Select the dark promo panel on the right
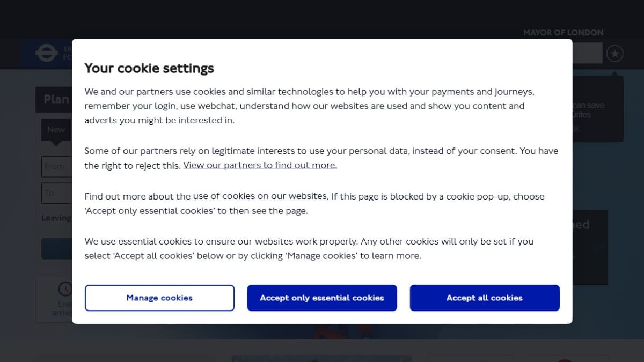This screenshot has width=644, height=362. pos(590,247)
